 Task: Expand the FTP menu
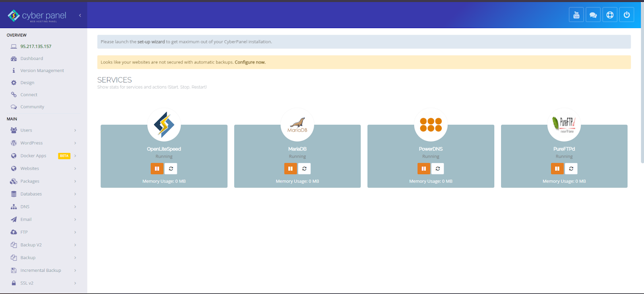pyautogui.click(x=43, y=232)
